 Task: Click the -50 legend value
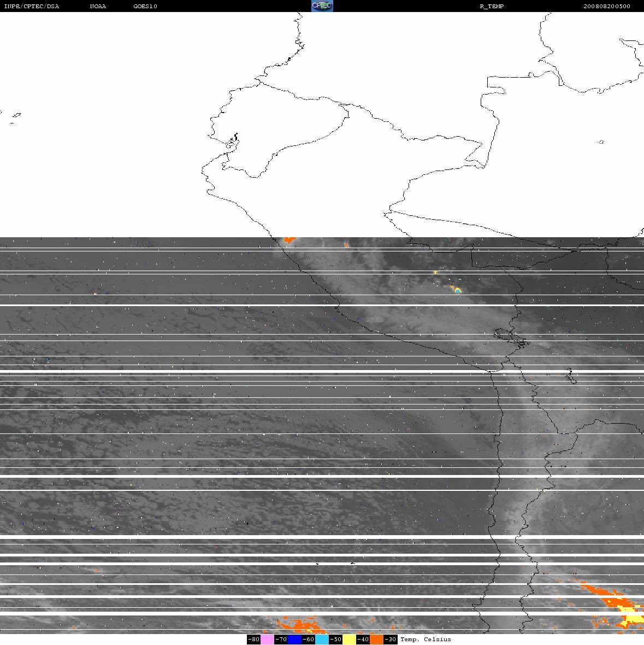(x=336, y=639)
